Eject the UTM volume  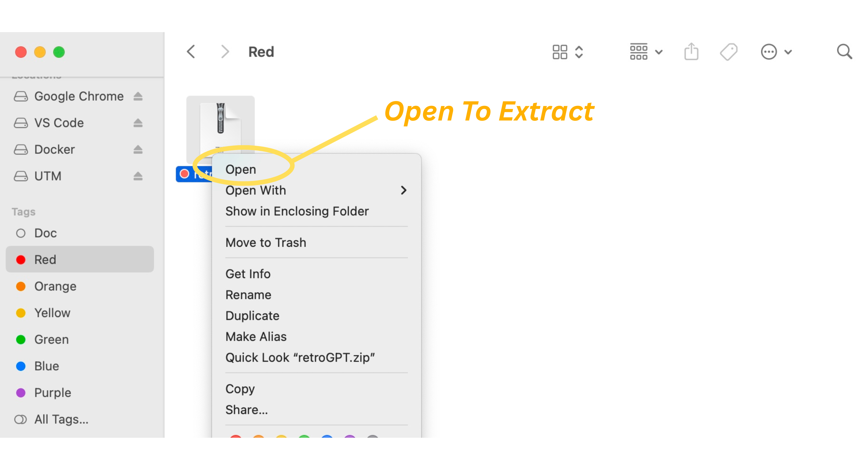(138, 176)
